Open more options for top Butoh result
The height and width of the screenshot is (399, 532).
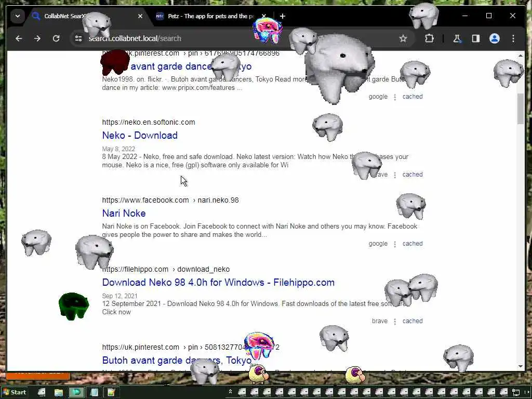pos(395,97)
